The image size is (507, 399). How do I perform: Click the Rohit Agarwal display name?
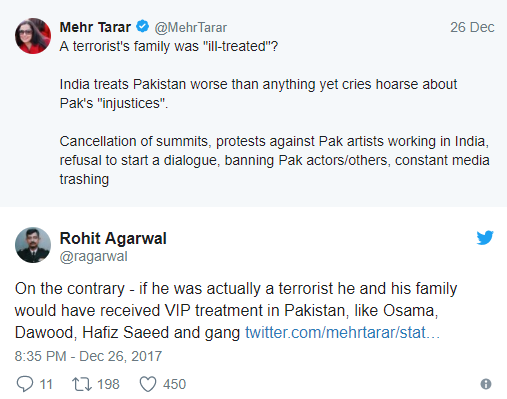pyautogui.click(x=113, y=238)
